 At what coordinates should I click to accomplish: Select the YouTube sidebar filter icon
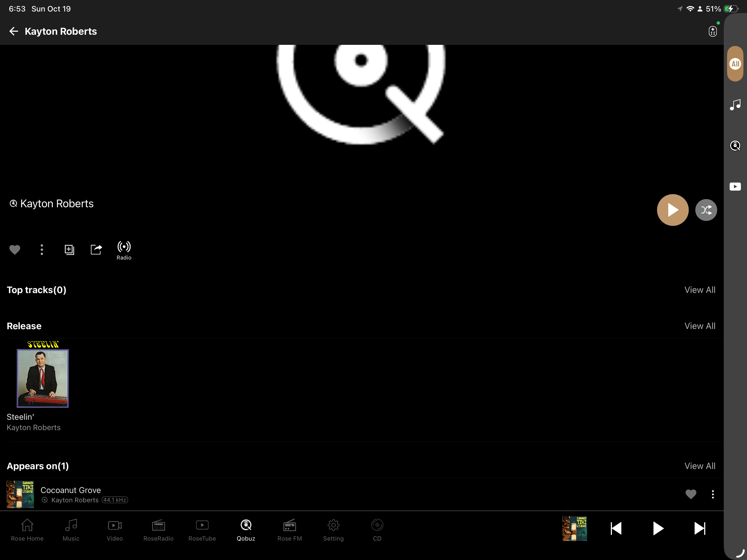click(x=735, y=186)
